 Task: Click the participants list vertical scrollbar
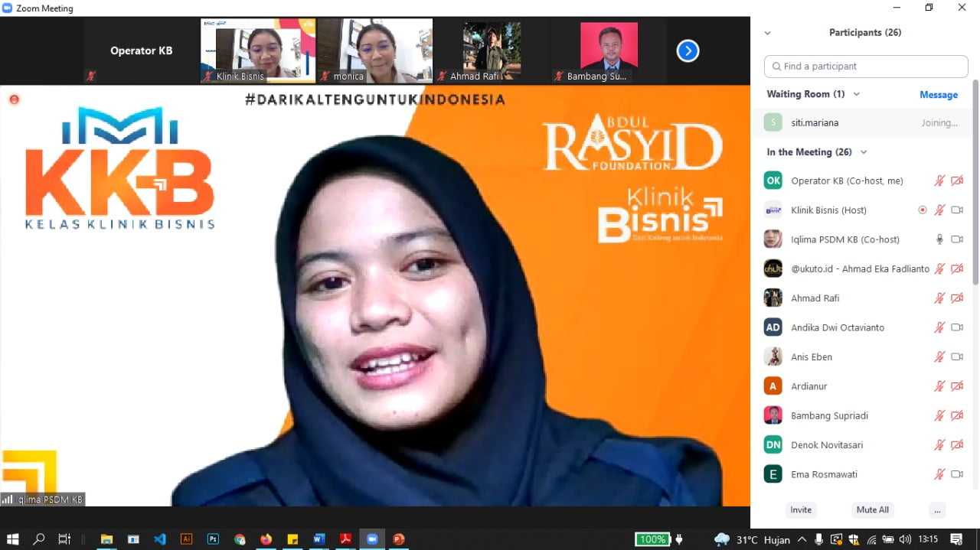pyautogui.click(x=975, y=184)
